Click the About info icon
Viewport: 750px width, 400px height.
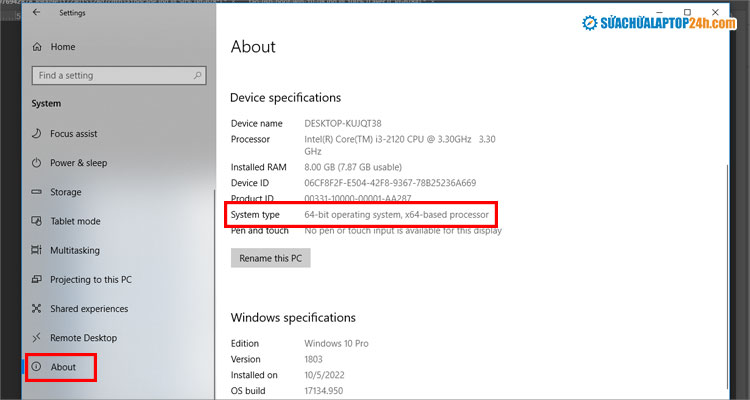(x=36, y=367)
